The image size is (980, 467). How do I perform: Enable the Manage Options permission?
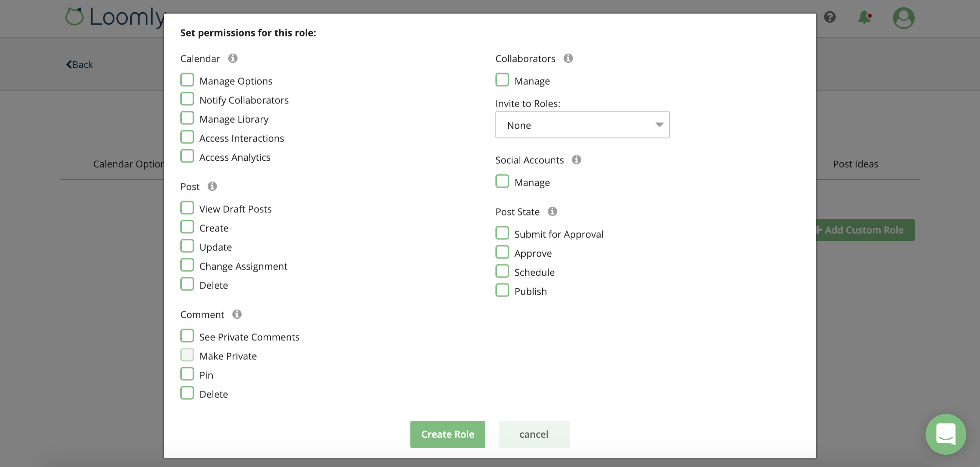[x=187, y=80]
